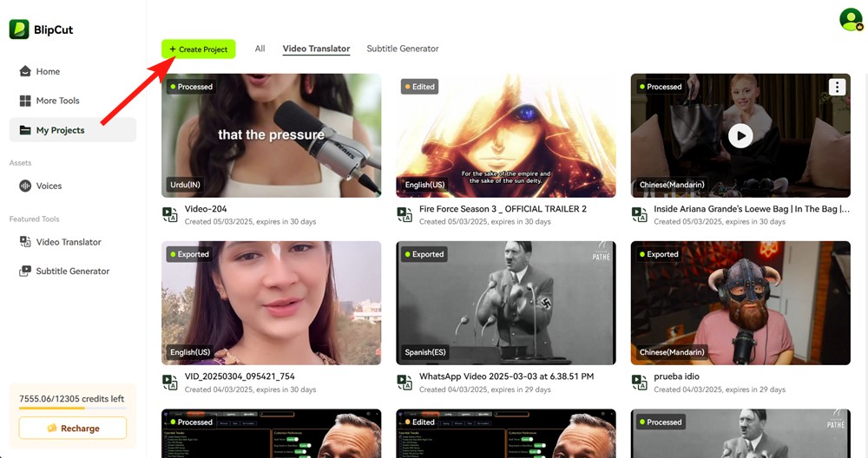The height and width of the screenshot is (458, 868).
Task: Click translator icon beside WhatsApp Video title
Action: 404,383
